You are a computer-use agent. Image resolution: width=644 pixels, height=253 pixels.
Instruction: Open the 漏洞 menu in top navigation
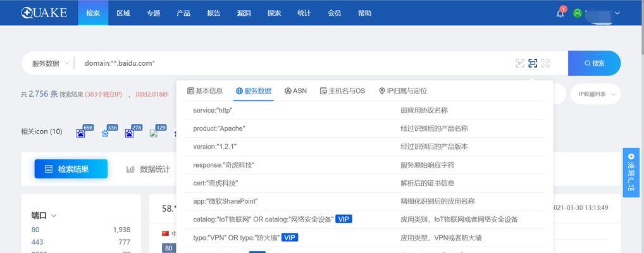[244, 13]
